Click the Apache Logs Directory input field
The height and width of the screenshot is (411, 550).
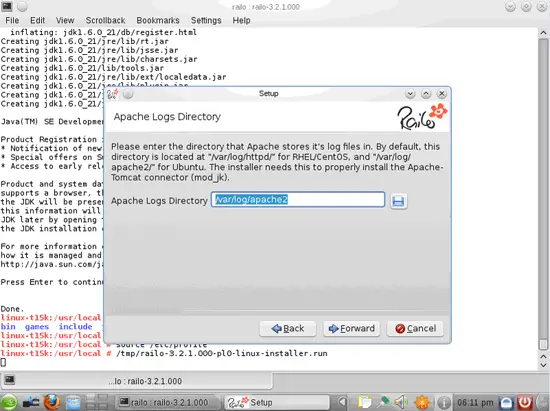pyautogui.click(x=298, y=200)
